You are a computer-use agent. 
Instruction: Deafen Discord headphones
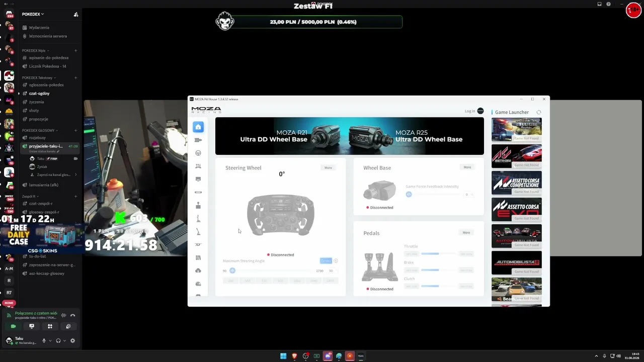58,341
